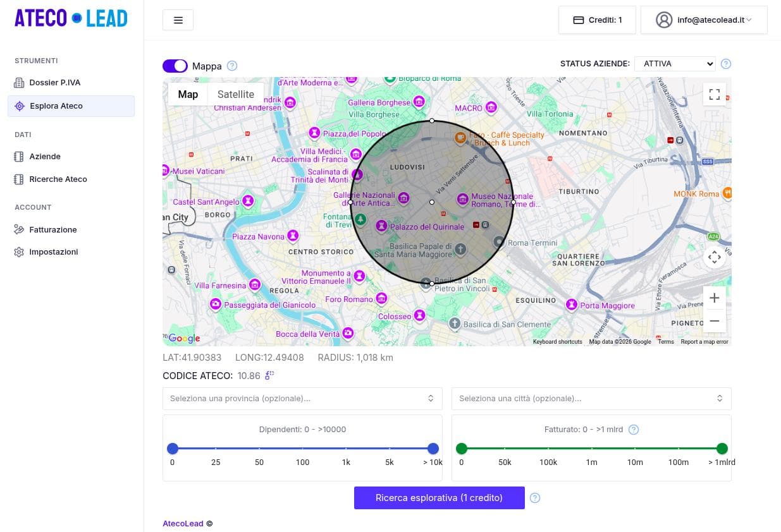Viewport: 781px width, 532px height.
Task: Click the Dipendenti slider right handle
Action: pyautogui.click(x=433, y=449)
